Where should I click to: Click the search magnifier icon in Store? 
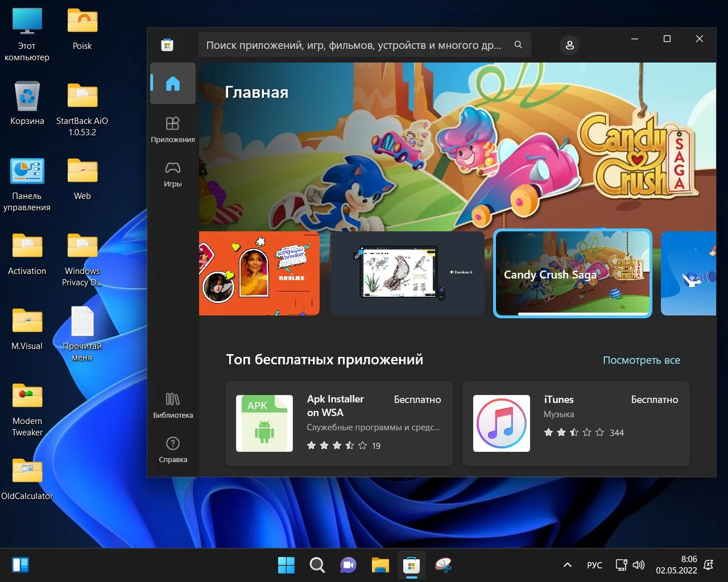coord(518,45)
